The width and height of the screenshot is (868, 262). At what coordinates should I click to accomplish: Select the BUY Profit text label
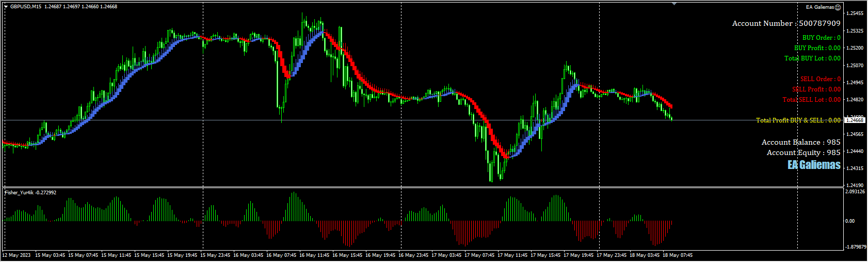(x=817, y=48)
